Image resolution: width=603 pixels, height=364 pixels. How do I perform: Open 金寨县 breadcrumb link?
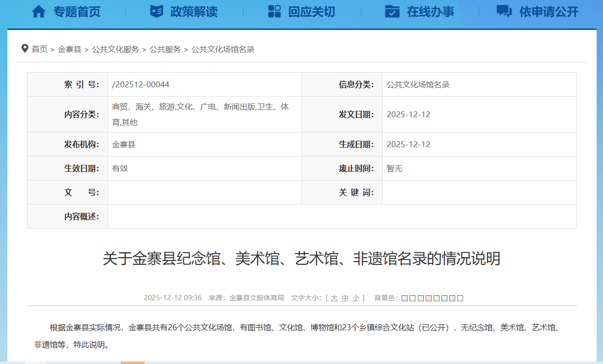[x=70, y=49]
